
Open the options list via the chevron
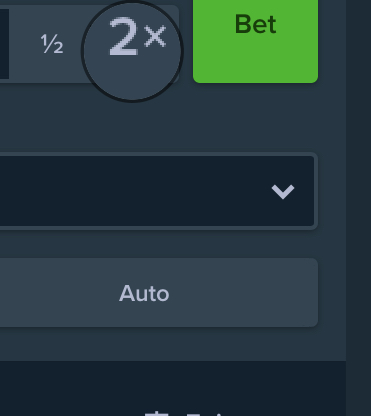pos(283,192)
